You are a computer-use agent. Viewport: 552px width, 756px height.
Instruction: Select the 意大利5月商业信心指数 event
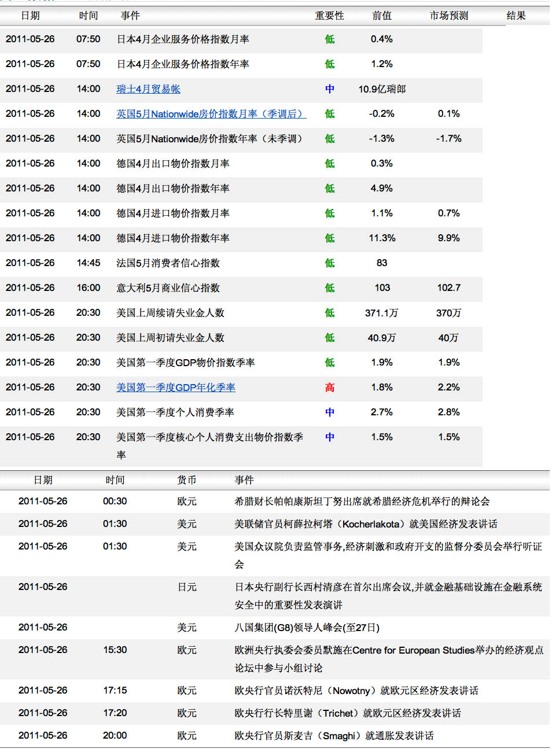(168, 288)
